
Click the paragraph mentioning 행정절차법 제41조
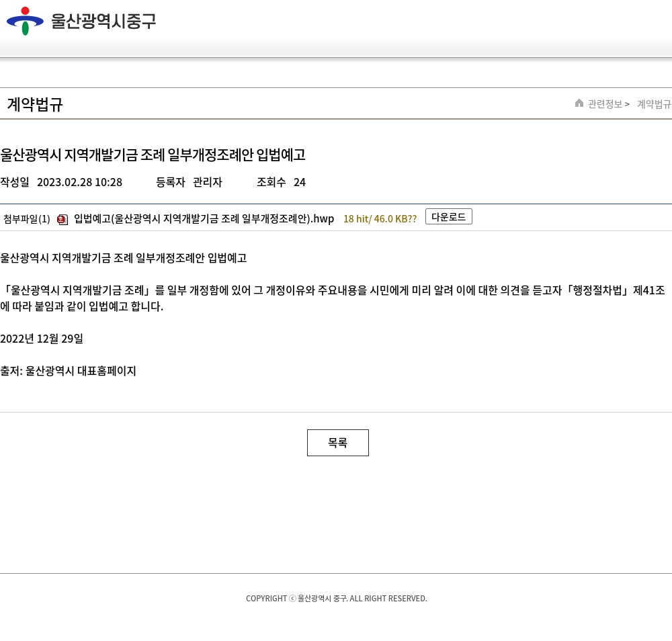[333, 298]
